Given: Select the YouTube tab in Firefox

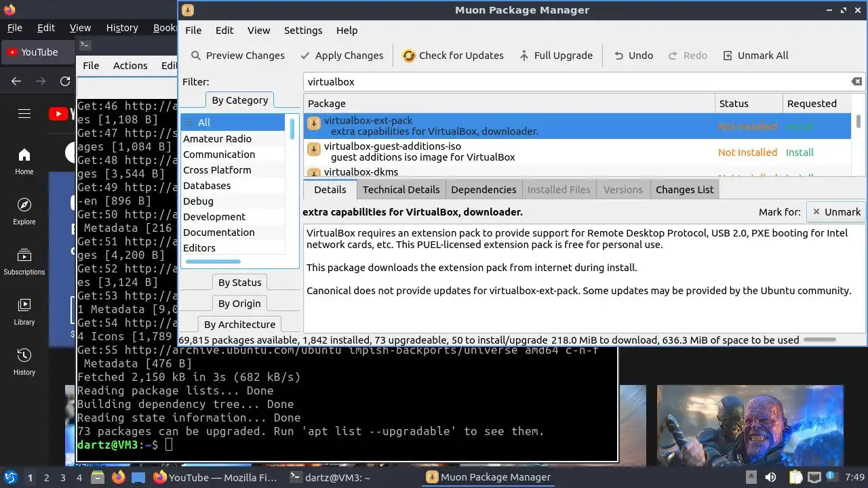Looking at the screenshot, I should tap(38, 52).
